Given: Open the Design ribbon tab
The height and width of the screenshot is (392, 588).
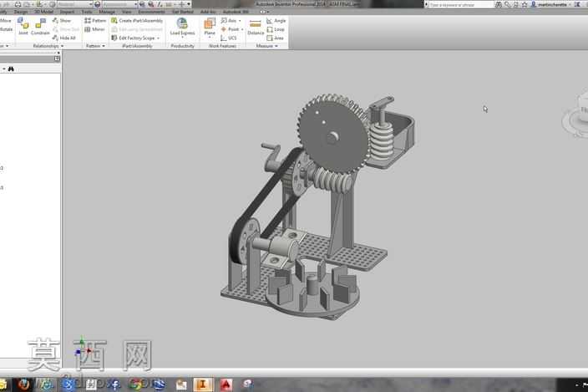Looking at the screenshot, I should (21, 12).
